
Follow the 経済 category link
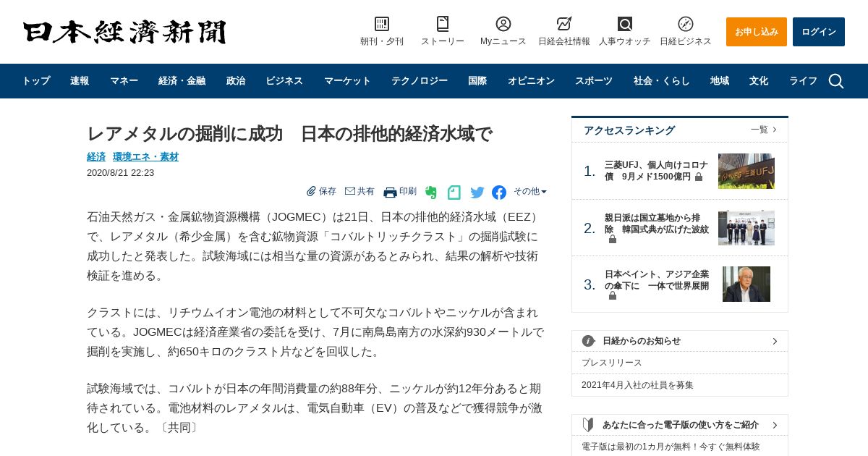pos(96,156)
